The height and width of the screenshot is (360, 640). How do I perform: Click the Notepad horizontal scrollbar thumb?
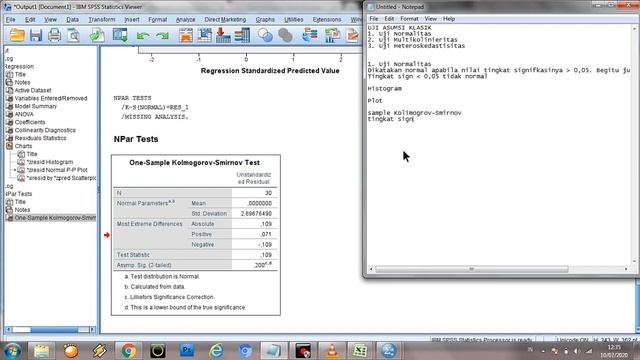click(x=471, y=269)
